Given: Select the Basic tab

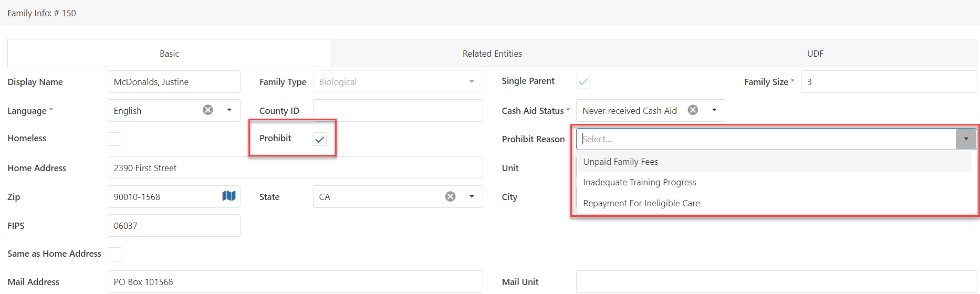Looking at the screenshot, I should [x=169, y=54].
